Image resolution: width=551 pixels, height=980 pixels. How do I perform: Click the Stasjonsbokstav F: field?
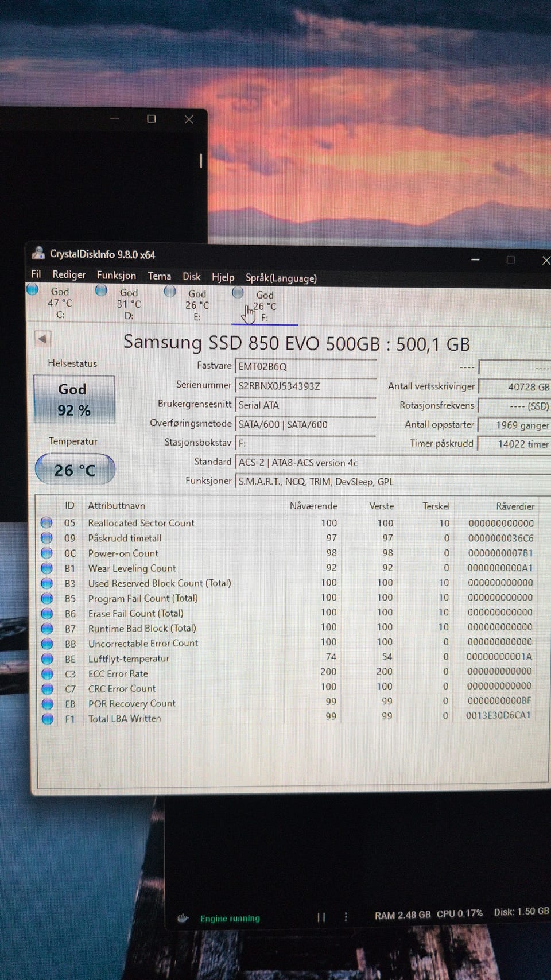(305, 443)
